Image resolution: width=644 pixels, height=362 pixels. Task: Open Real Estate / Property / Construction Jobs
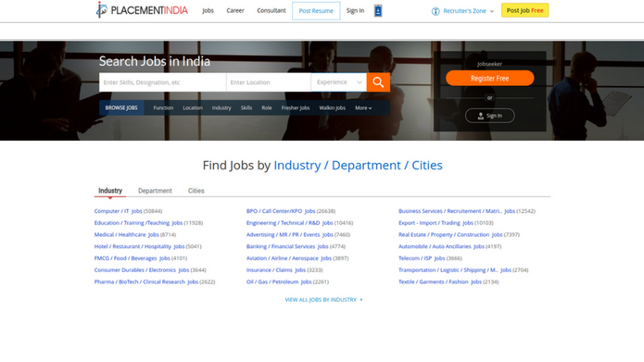point(450,235)
